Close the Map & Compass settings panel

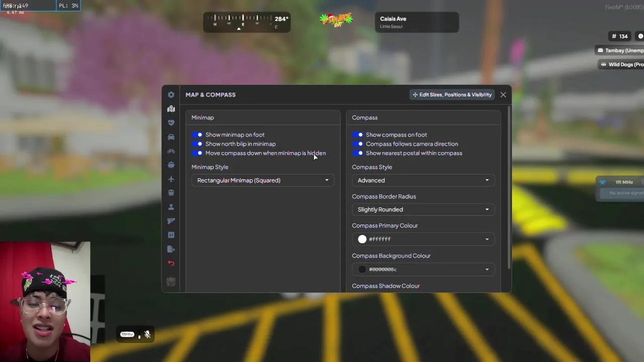[503, 95]
